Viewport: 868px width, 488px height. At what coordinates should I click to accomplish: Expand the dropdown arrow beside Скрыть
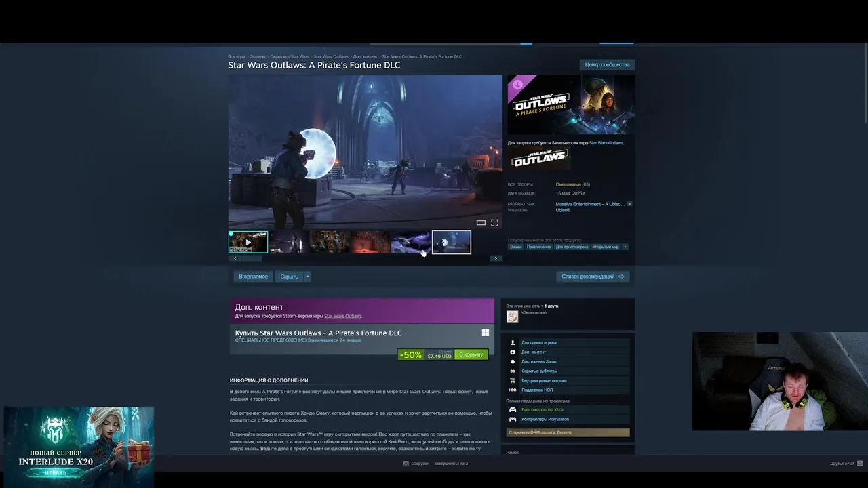(307, 277)
